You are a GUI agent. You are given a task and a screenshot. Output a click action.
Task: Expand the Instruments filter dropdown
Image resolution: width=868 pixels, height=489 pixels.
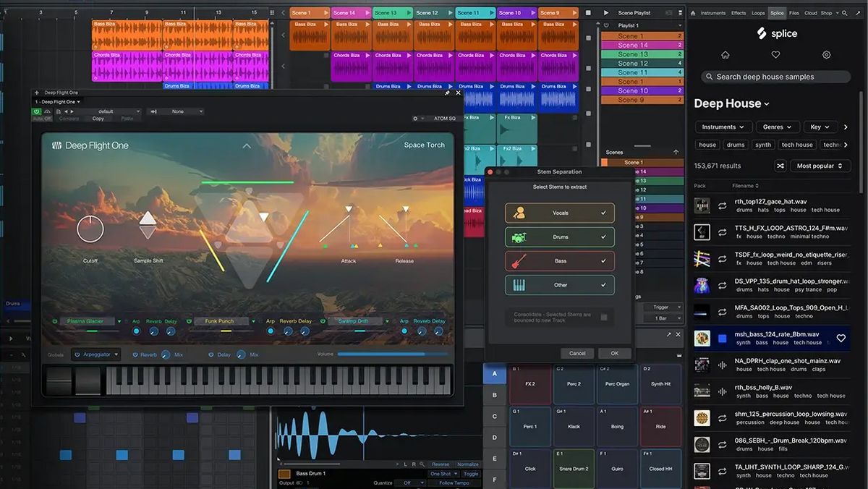pyautogui.click(x=723, y=127)
